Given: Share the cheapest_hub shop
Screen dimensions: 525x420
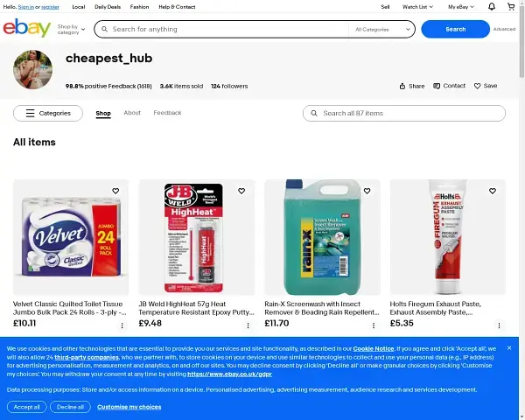Looking at the screenshot, I should (x=412, y=86).
